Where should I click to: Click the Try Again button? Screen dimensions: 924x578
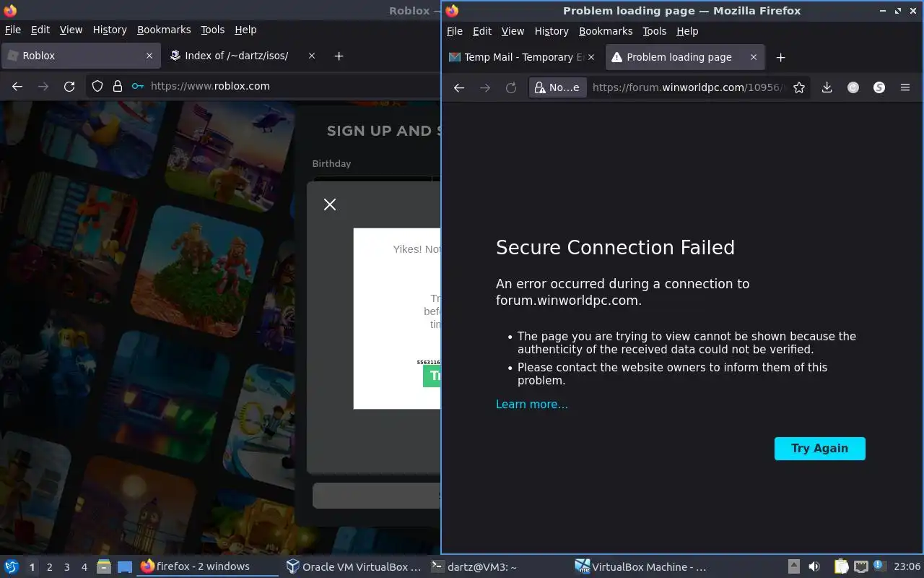tap(820, 448)
